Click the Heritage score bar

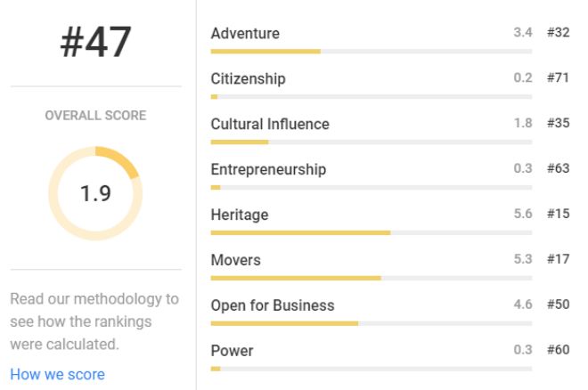372,232
